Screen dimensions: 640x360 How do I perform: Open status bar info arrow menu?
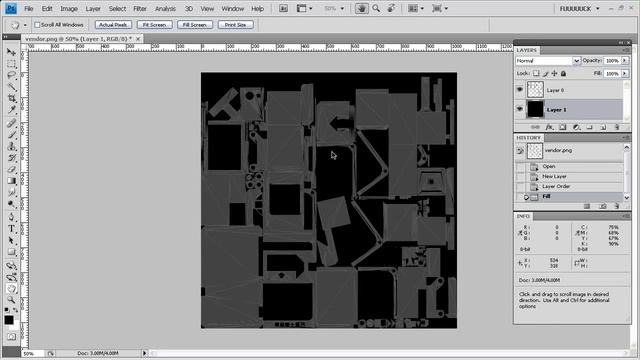144,353
